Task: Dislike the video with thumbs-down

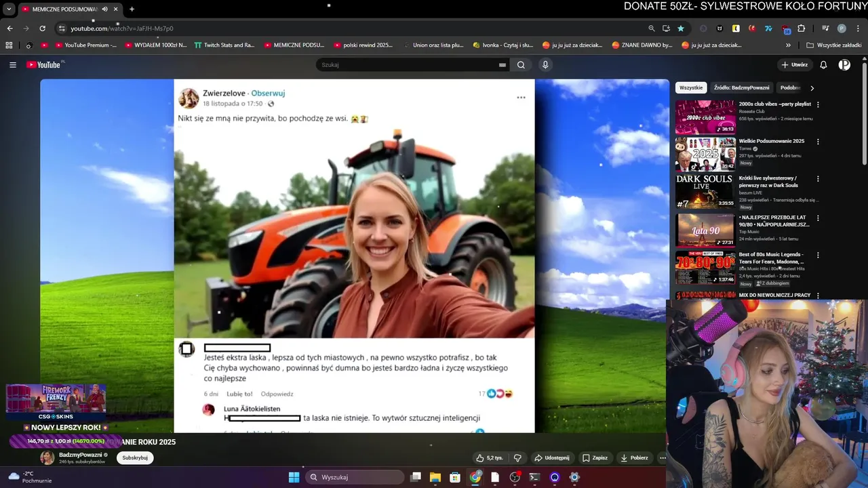Action: (517, 457)
